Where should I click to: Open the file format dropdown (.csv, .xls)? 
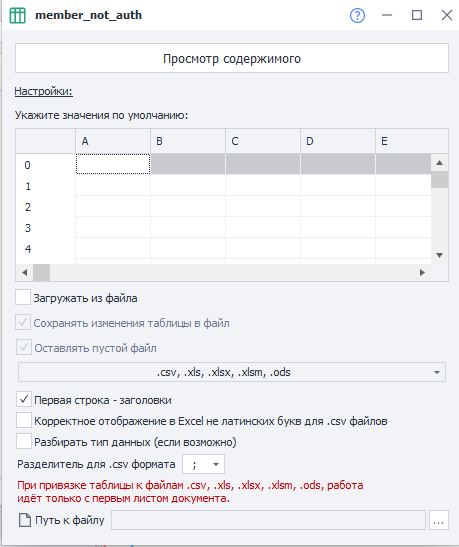[x=232, y=372]
